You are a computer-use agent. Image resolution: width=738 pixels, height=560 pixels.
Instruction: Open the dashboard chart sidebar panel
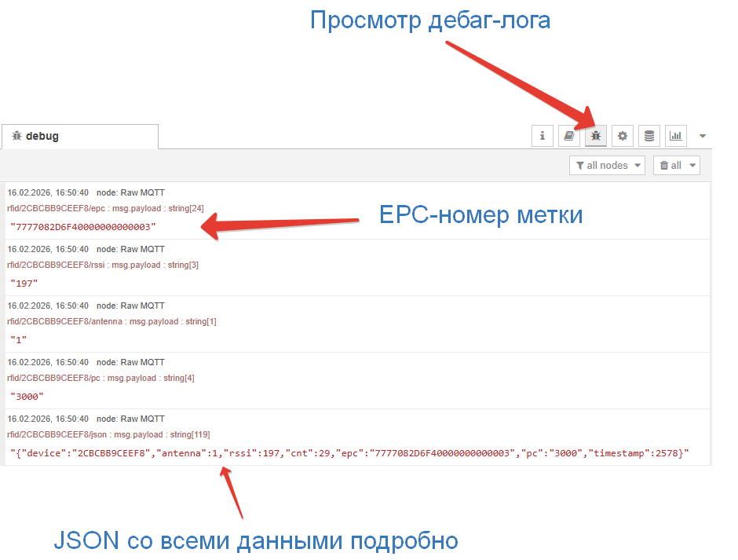point(676,135)
